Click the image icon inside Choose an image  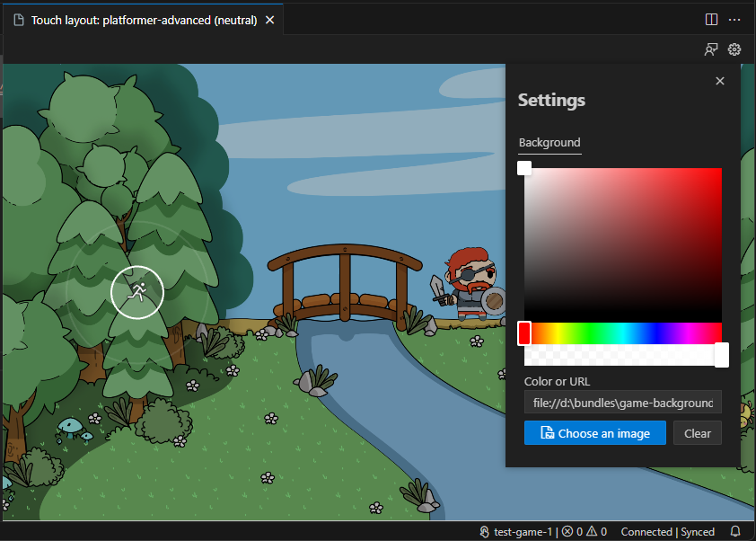click(x=549, y=432)
